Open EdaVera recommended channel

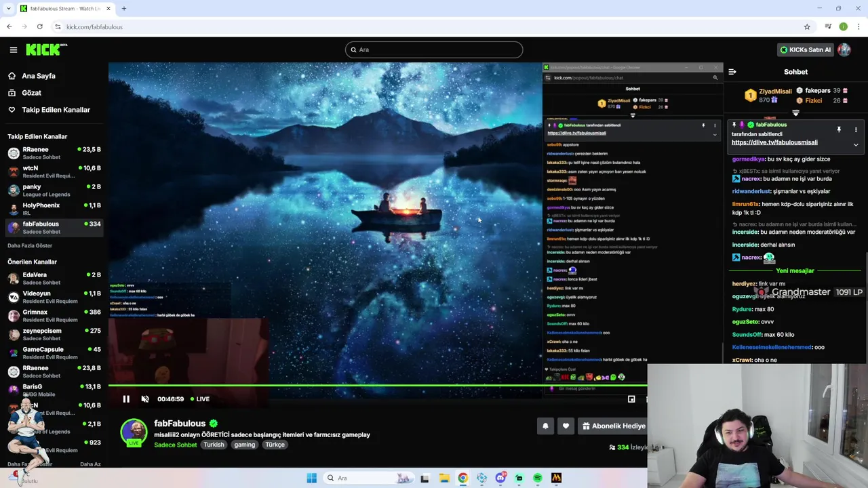54,279
